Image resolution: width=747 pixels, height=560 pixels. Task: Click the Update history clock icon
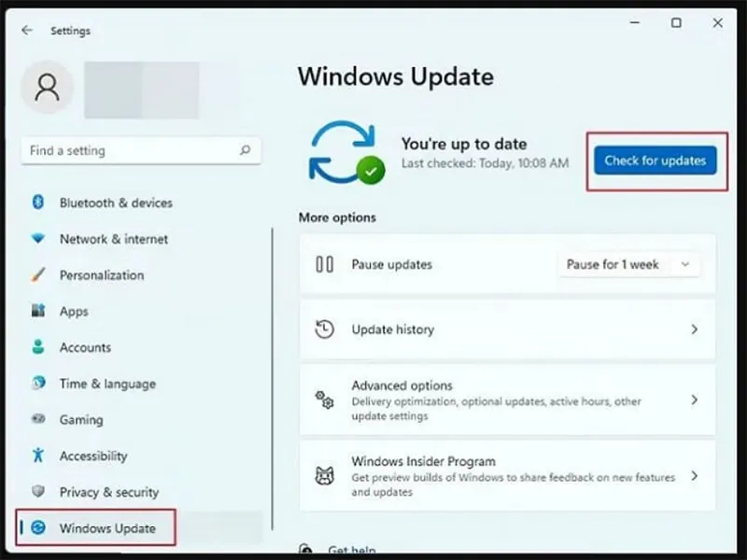tap(324, 329)
